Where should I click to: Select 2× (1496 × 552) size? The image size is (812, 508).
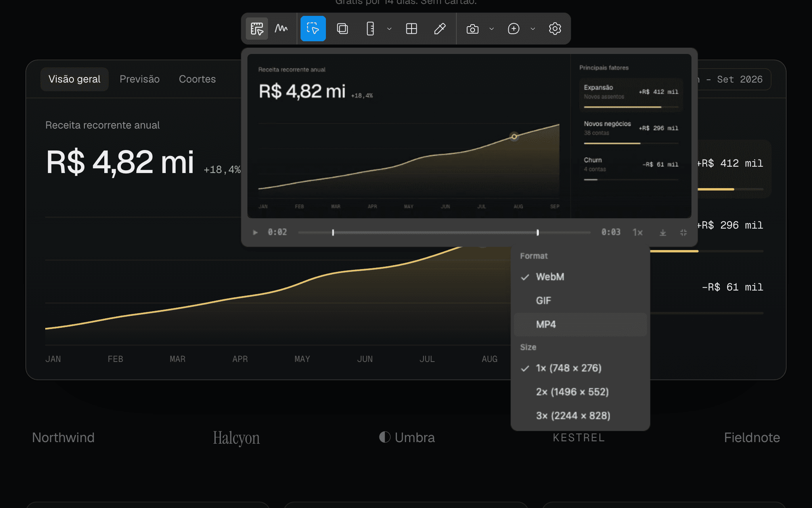coord(580,392)
